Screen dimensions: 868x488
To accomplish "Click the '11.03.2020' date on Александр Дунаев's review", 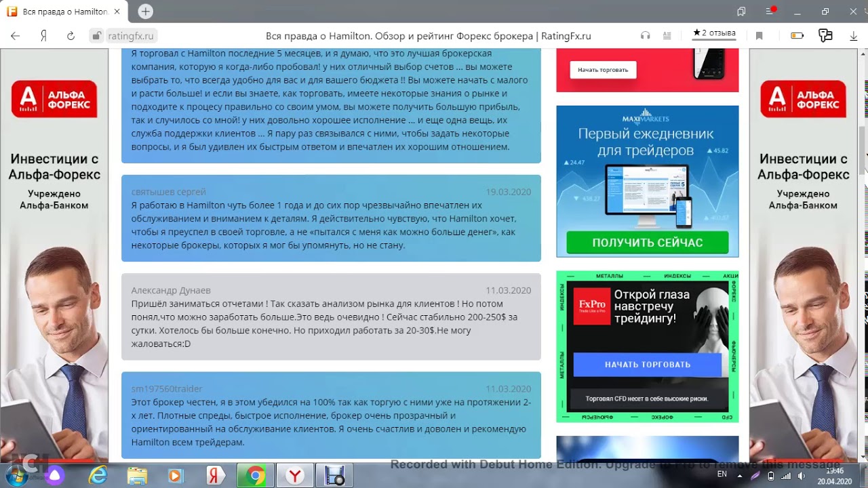I will coord(508,290).
